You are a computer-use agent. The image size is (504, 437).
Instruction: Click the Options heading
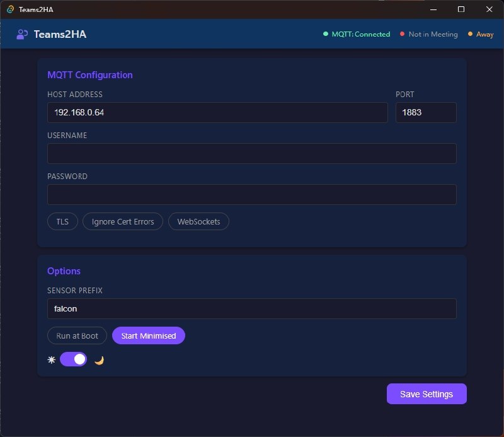click(64, 271)
